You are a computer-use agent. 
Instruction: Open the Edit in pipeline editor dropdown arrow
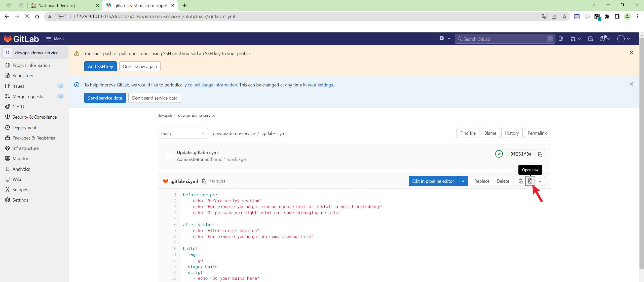pyautogui.click(x=463, y=181)
